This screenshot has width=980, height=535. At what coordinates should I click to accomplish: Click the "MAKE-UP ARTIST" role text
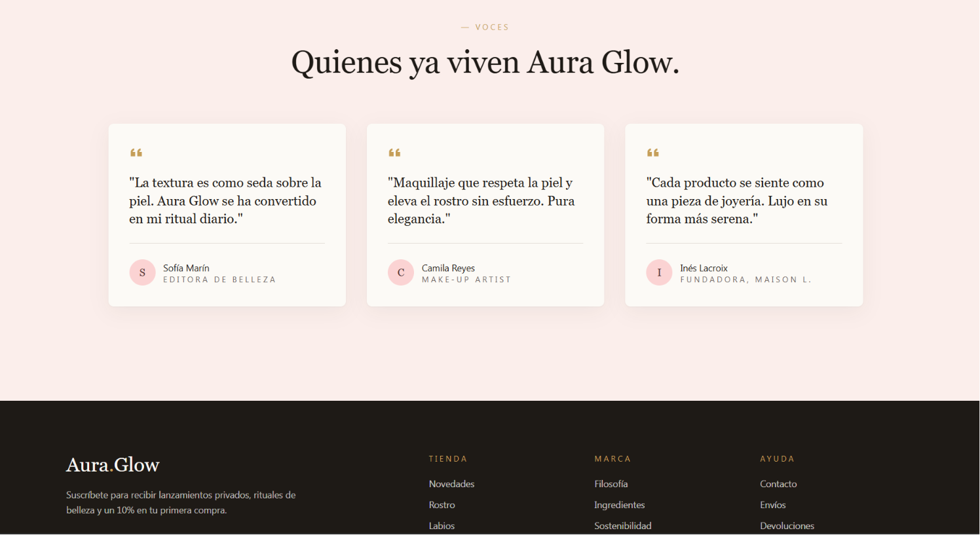466,280
